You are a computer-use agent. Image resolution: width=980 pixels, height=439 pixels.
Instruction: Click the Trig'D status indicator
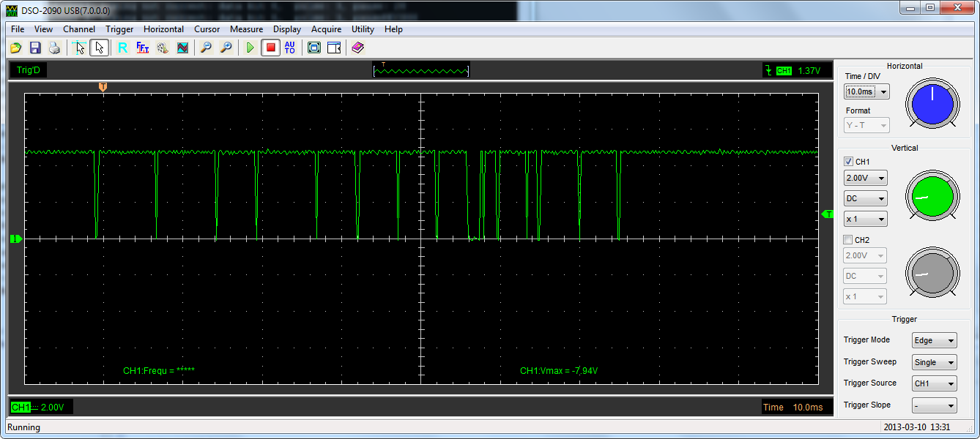coord(29,71)
